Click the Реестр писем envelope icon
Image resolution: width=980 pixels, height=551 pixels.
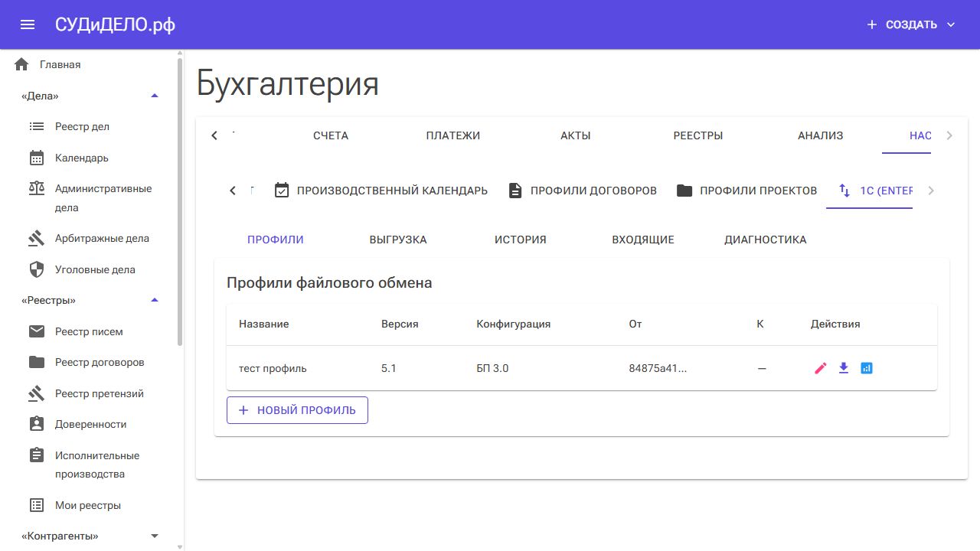click(37, 331)
